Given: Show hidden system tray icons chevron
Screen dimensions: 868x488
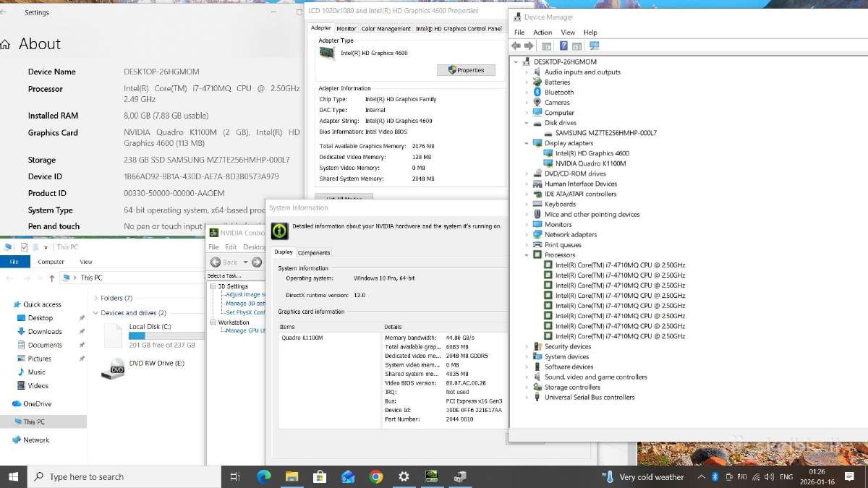Looking at the screenshot, I should point(700,476).
